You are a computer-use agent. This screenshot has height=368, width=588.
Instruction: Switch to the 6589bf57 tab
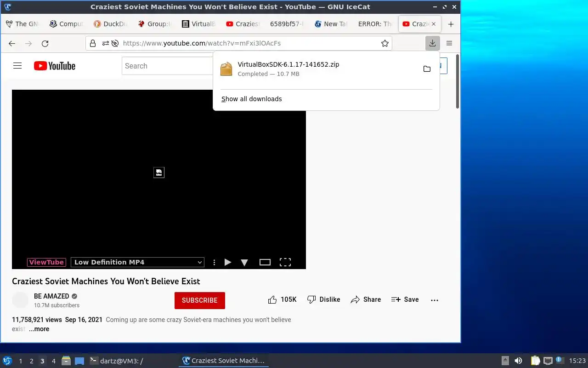point(287,24)
